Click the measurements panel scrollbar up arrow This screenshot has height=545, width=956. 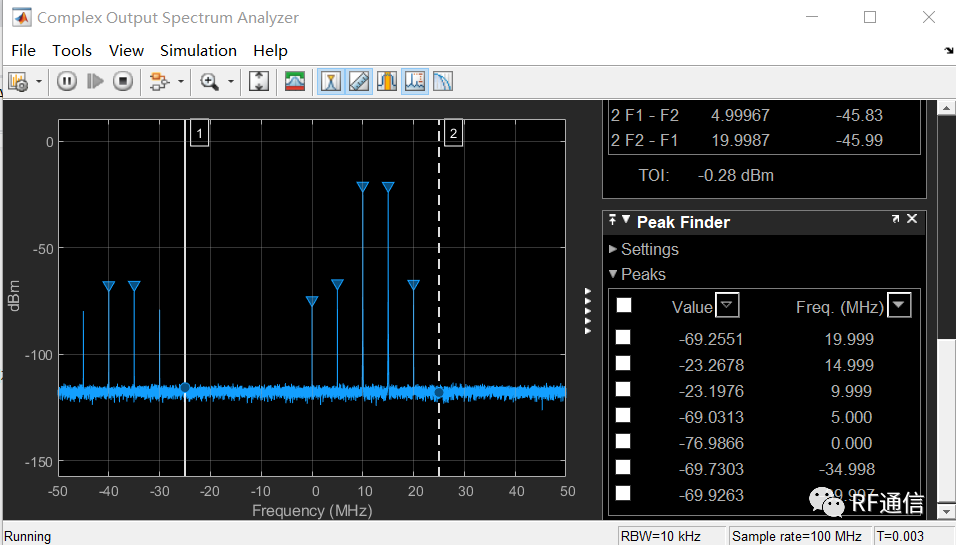click(x=946, y=108)
